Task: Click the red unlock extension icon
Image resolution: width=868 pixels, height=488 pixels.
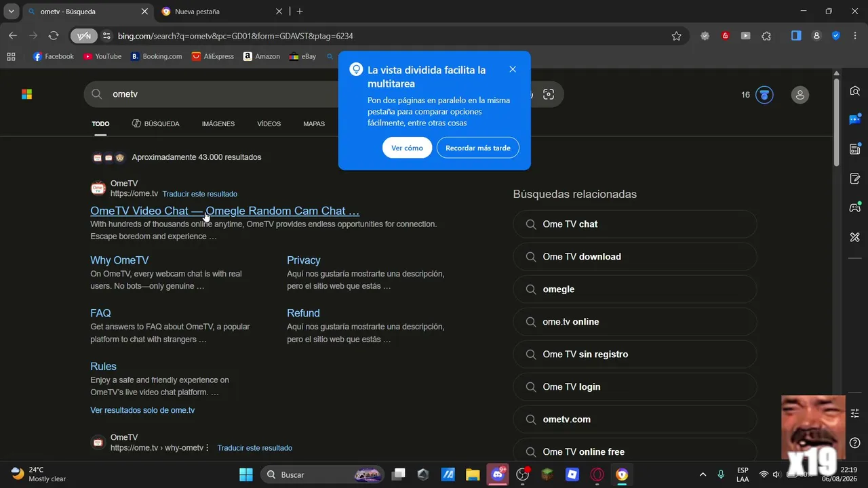Action: [x=725, y=36]
